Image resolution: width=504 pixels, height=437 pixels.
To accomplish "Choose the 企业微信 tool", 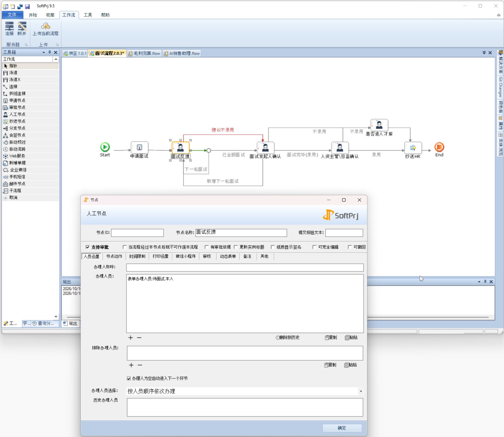I will pyautogui.click(x=31, y=170).
